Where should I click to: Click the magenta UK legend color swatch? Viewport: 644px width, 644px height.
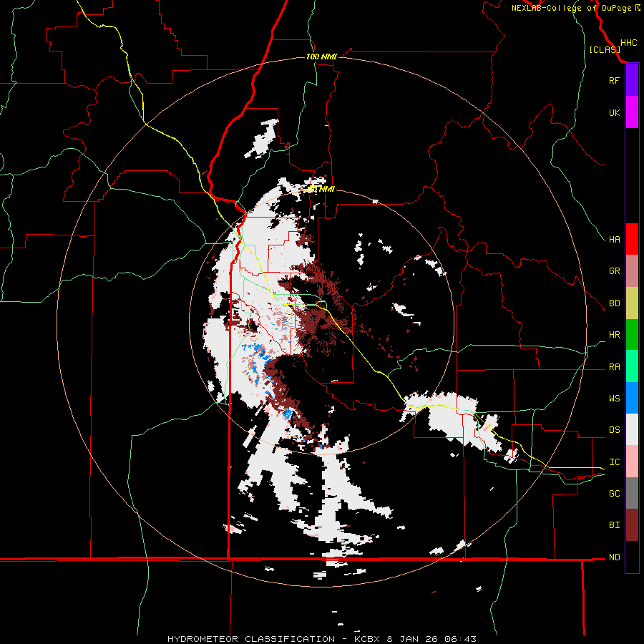click(632, 112)
